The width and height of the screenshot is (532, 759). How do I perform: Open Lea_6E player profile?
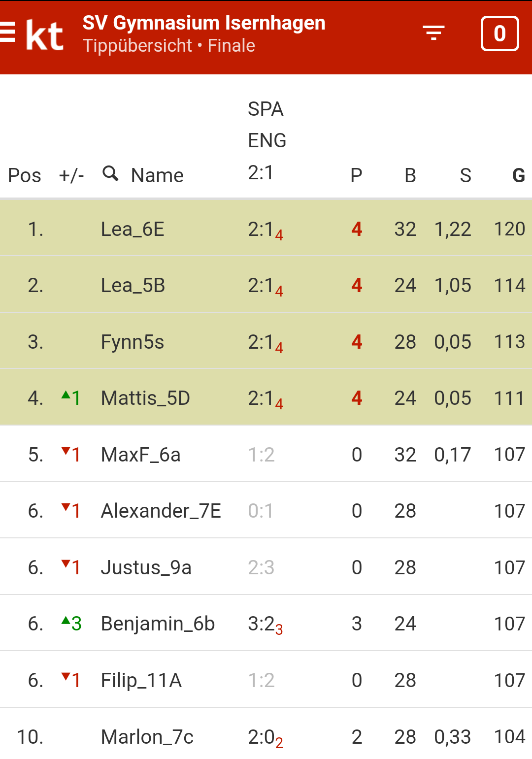(133, 229)
